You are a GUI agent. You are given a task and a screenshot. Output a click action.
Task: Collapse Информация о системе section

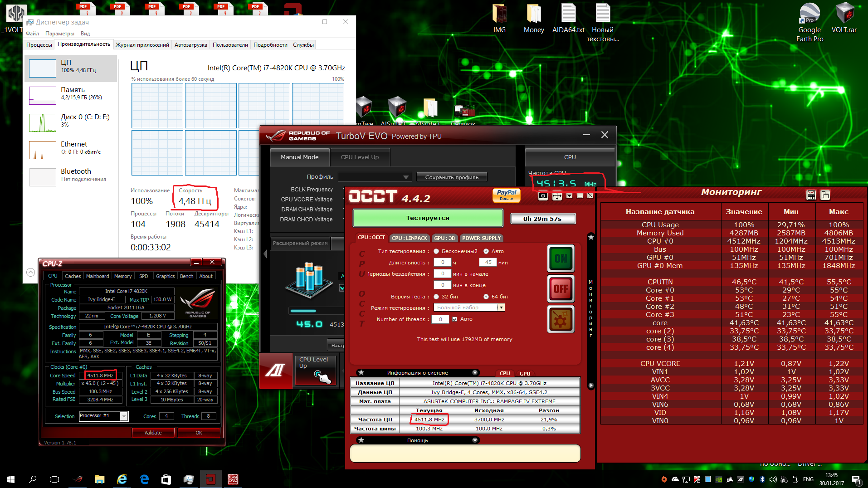pos(475,373)
